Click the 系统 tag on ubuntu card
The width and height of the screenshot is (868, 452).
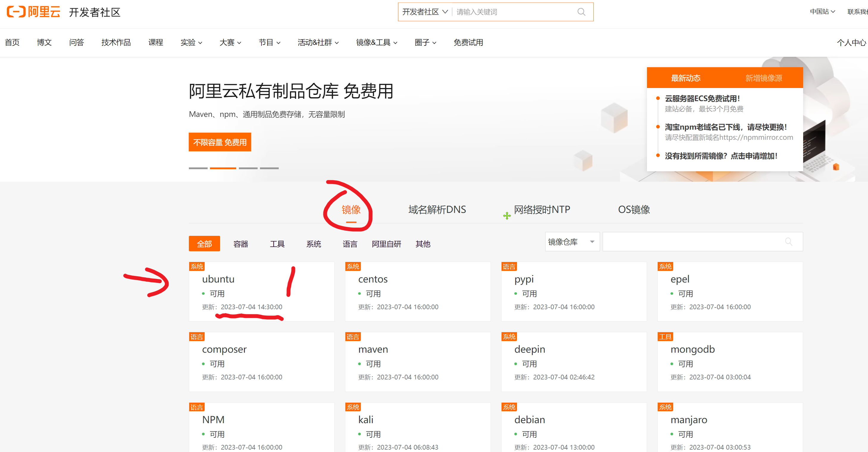(x=197, y=266)
